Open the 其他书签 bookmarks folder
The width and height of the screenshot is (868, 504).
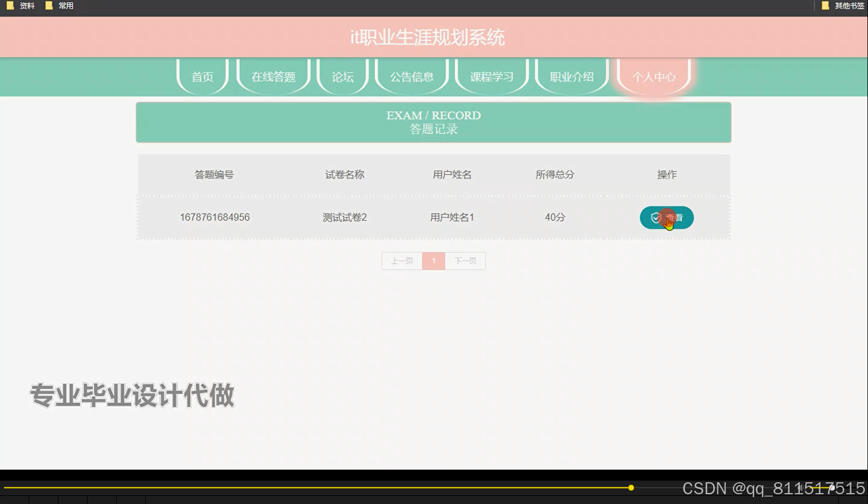pos(843,6)
